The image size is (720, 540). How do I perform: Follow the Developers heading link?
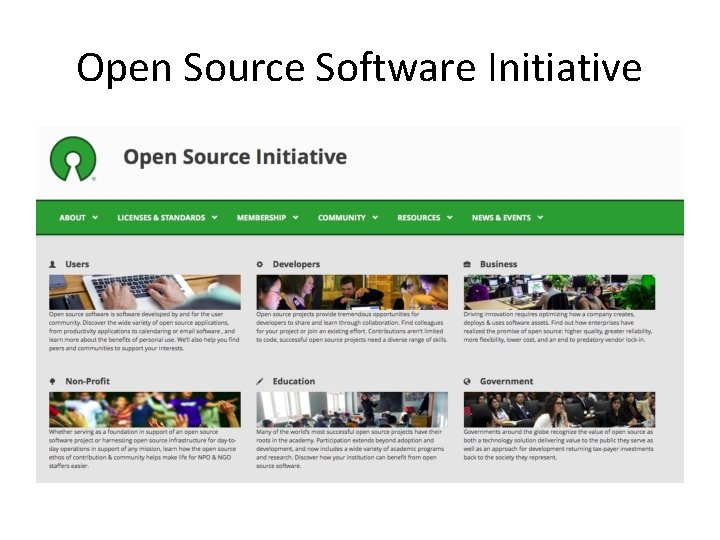[296, 264]
